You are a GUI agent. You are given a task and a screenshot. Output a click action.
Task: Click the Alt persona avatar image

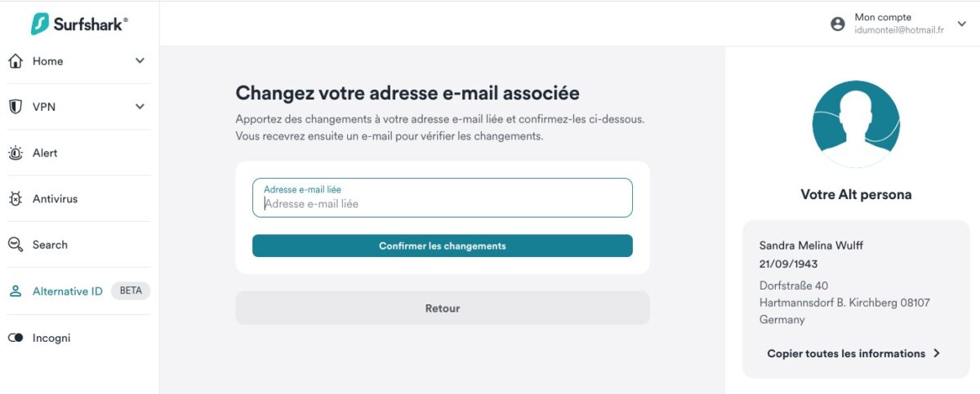tap(856, 124)
